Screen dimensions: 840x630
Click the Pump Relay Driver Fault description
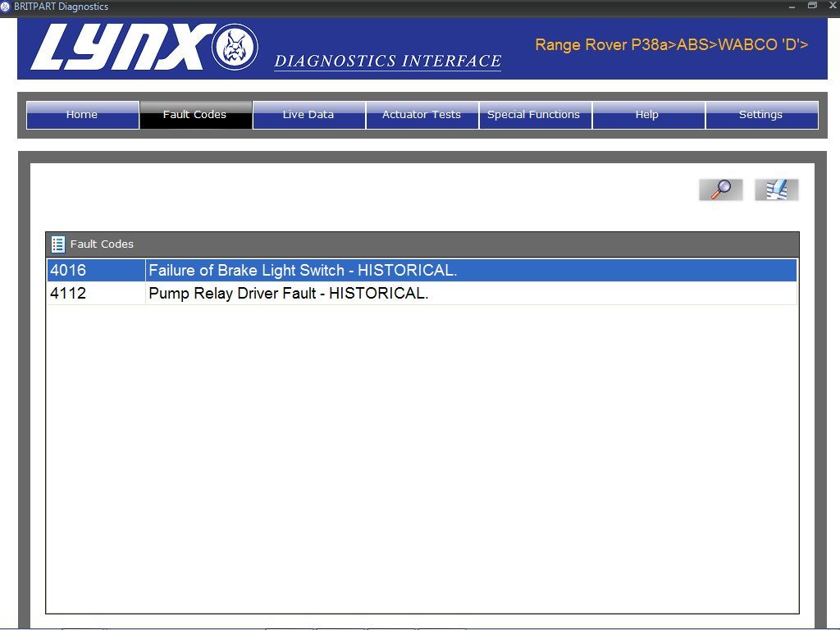(288, 293)
